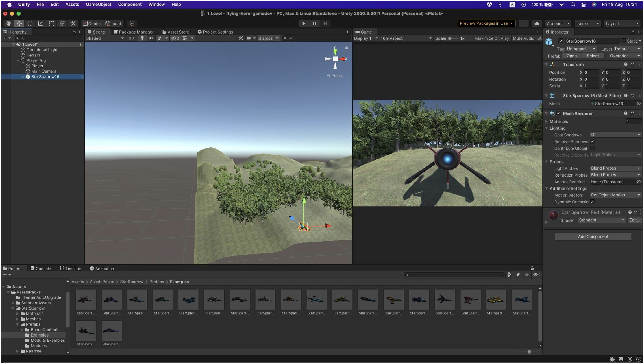Lock the Inspector panel
The height and width of the screenshot is (364, 644).
[x=633, y=32]
